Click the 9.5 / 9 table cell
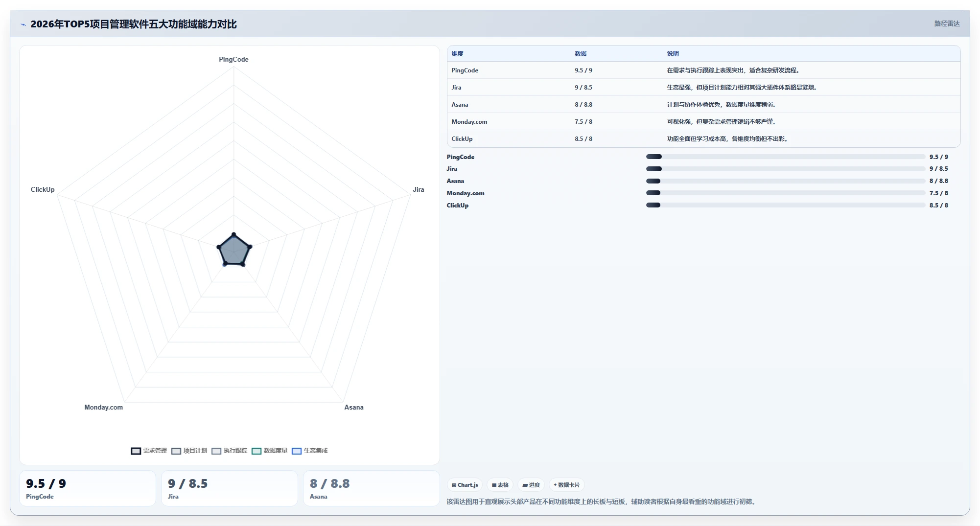Viewport: 980px width, 526px height. click(583, 70)
